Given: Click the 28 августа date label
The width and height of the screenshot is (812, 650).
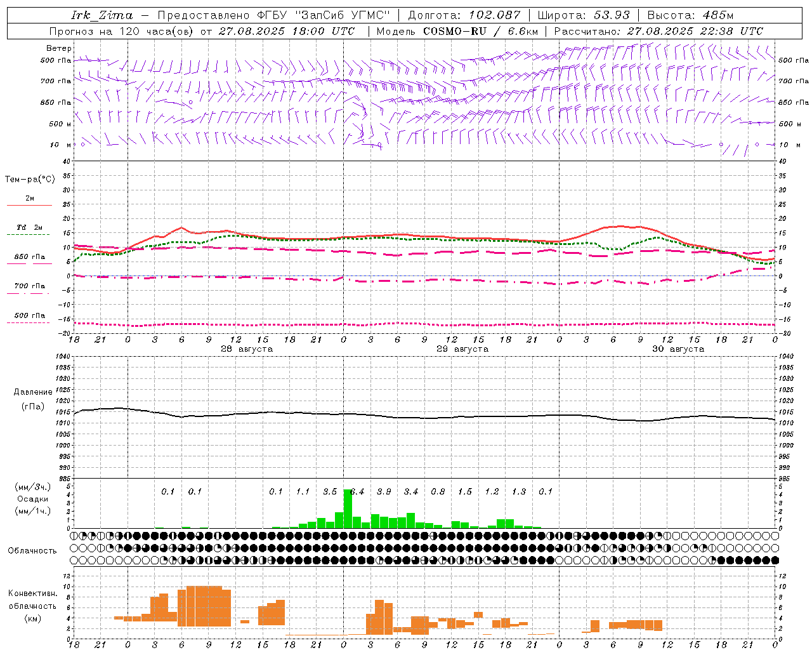Looking at the screenshot, I should coord(246,349).
